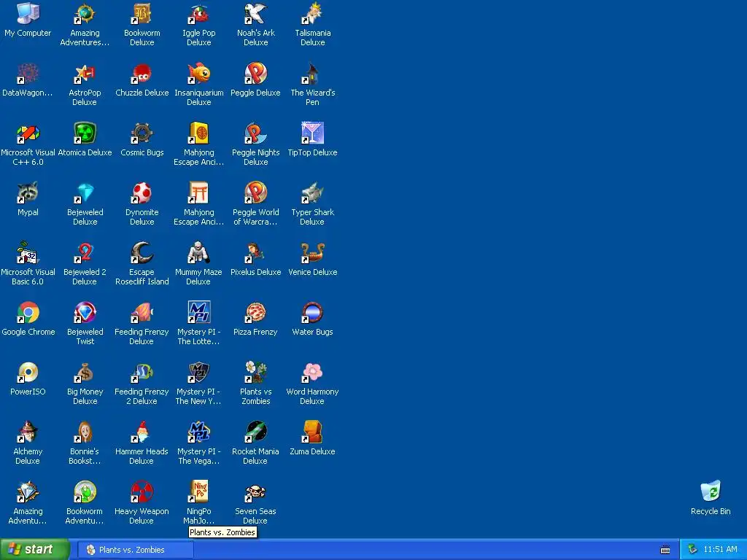Select Mystery PI The New York icon
Image resolution: width=747 pixels, height=560 pixels.
click(198, 373)
